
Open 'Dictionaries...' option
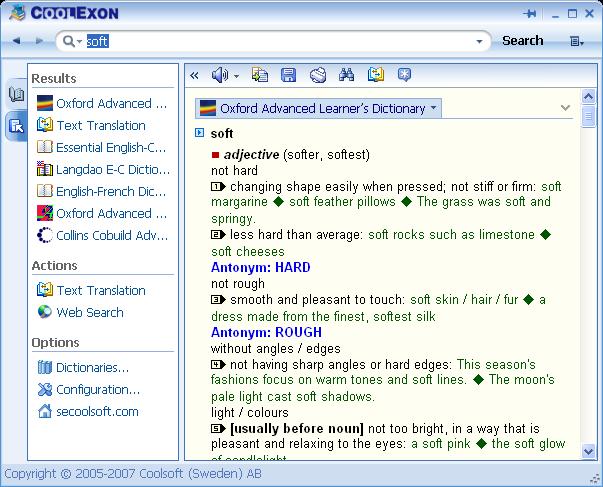point(83,367)
